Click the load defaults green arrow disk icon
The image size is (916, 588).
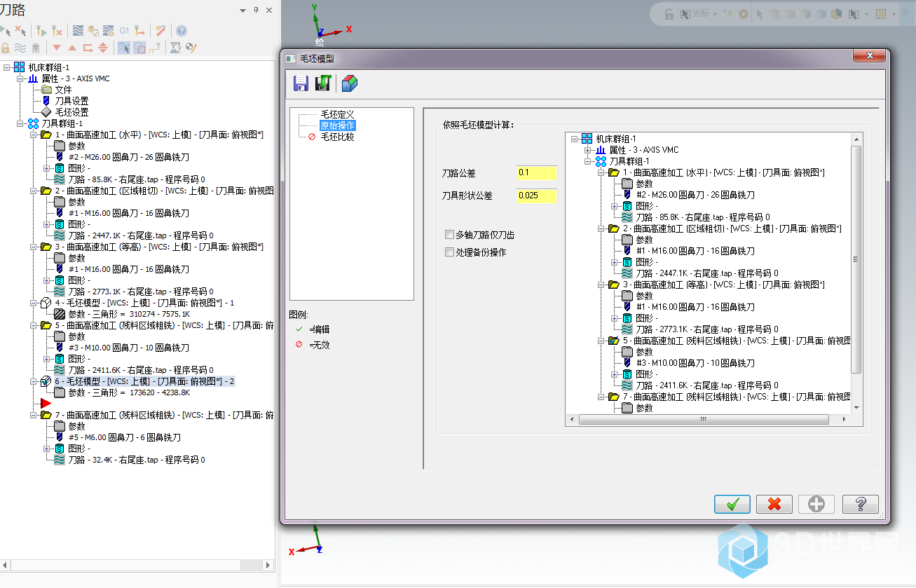(322, 84)
